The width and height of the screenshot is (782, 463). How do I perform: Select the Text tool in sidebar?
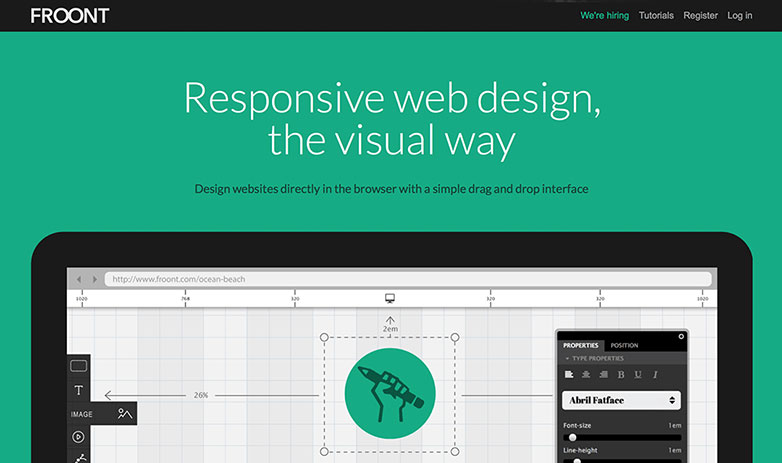79,390
